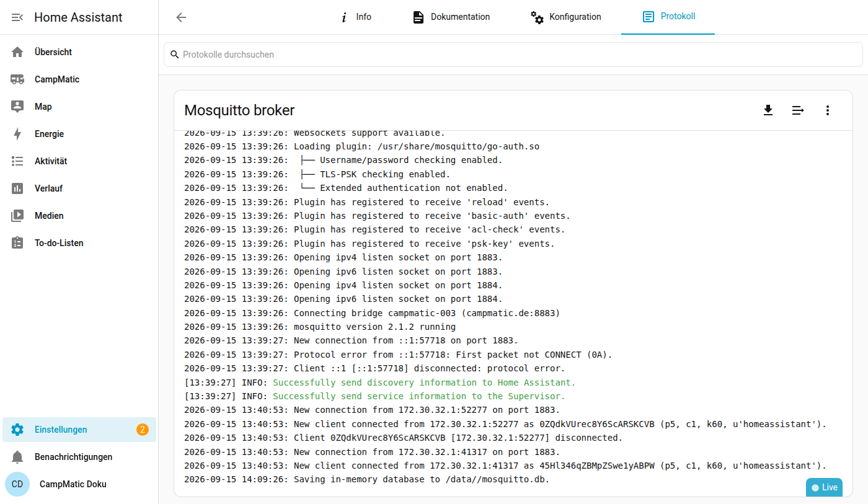
Task: Click the Einstellungen badge showing 2
Action: click(143, 430)
